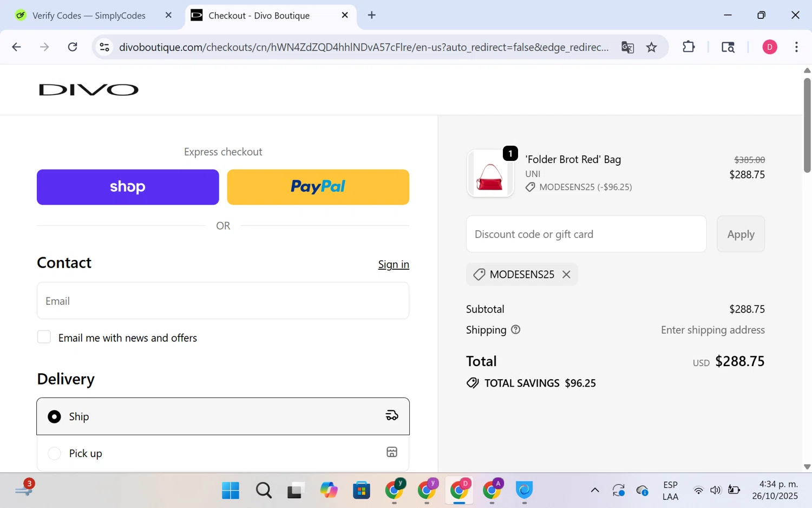Screen dimensions: 812x508
Task: Bookmark this page with star icon
Action: pyautogui.click(x=651, y=47)
